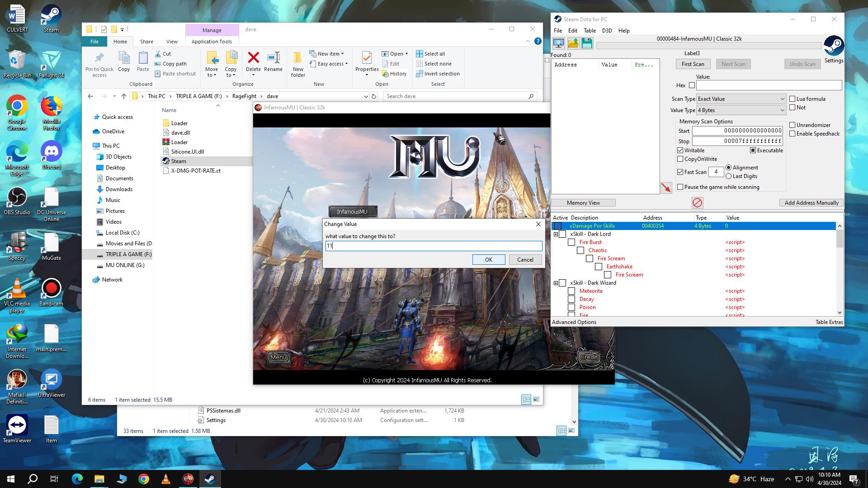Switch to large icons view in Explorer
This screenshot has height=488, width=868.
point(536,399)
